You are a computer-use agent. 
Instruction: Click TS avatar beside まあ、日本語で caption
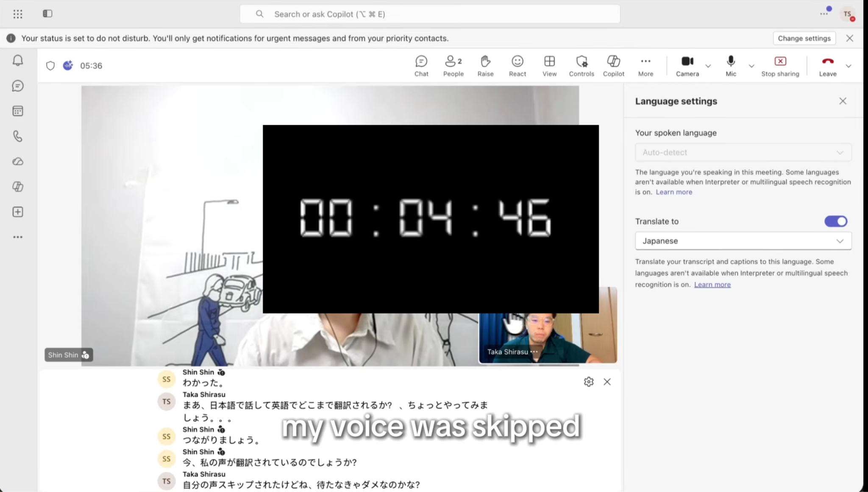tap(167, 402)
